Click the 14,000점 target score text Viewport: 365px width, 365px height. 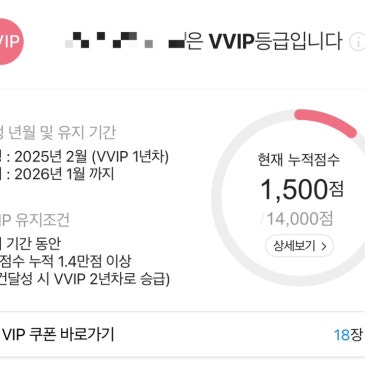tap(297, 219)
